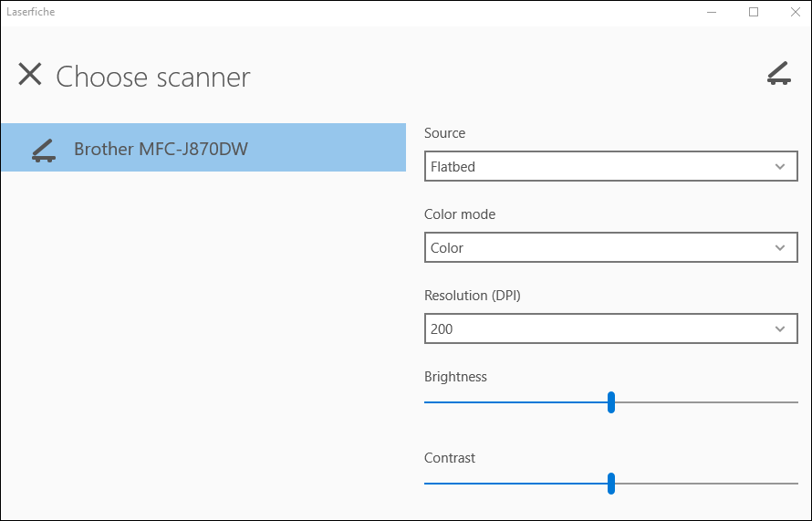Open the Color mode dropdown
The image size is (812, 521).
pyautogui.click(x=611, y=247)
